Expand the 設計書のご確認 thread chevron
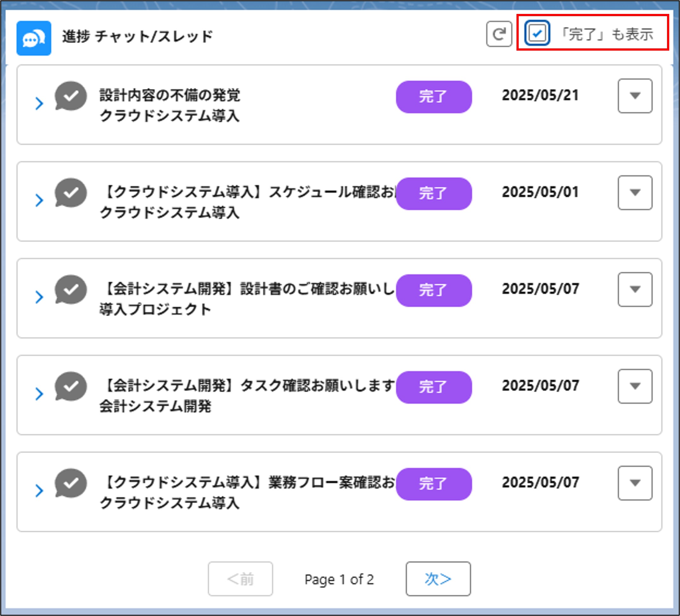680x616 pixels. point(39,297)
